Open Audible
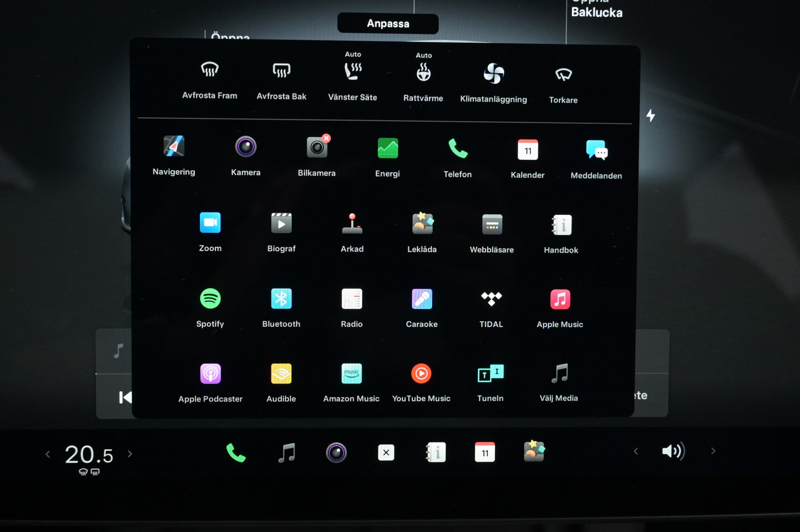The image size is (800, 532). tap(281, 374)
